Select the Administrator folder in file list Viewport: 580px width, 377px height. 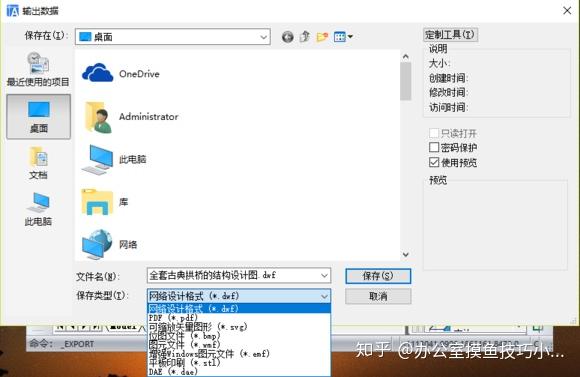[130, 117]
